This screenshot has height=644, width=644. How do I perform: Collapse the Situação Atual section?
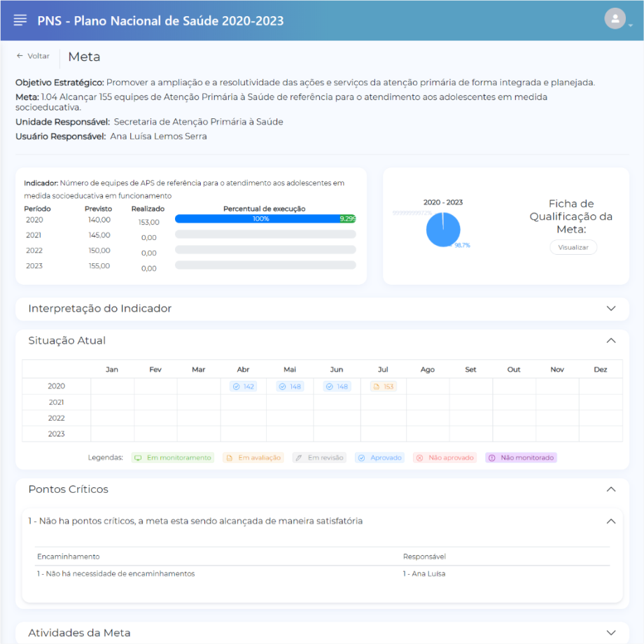[x=611, y=341]
